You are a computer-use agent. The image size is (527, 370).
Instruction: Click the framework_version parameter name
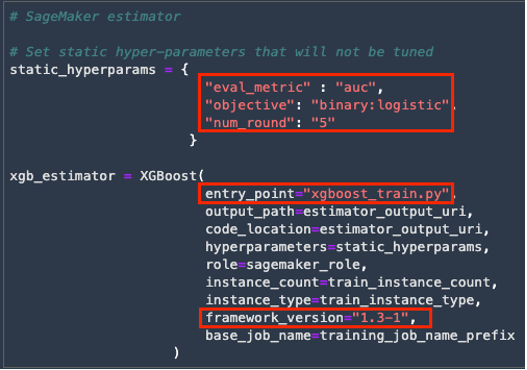274,318
